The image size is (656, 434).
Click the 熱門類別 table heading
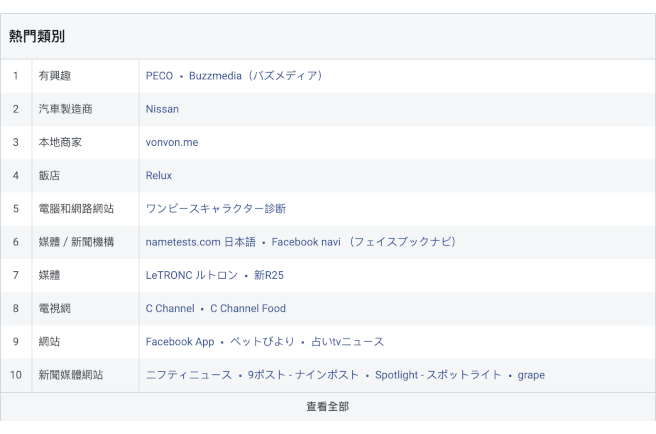[x=37, y=36]
